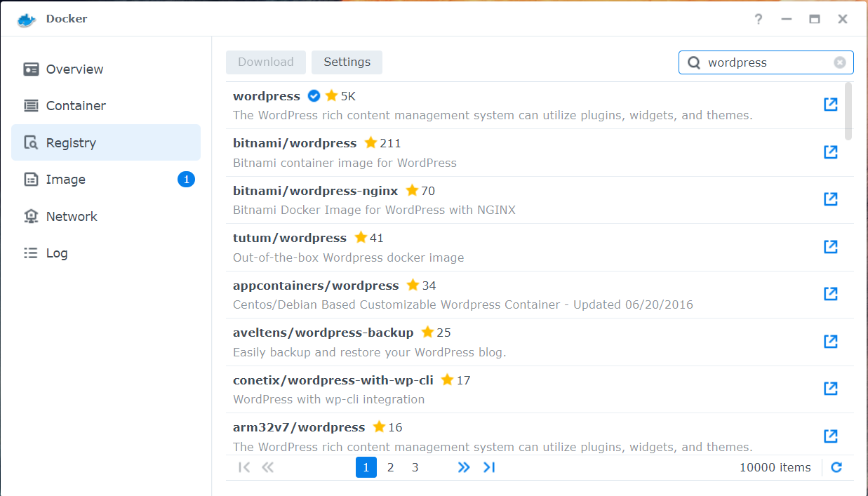This screenshot has width=868, height=496.
Task: Open the Image section label
Action: 66,180
